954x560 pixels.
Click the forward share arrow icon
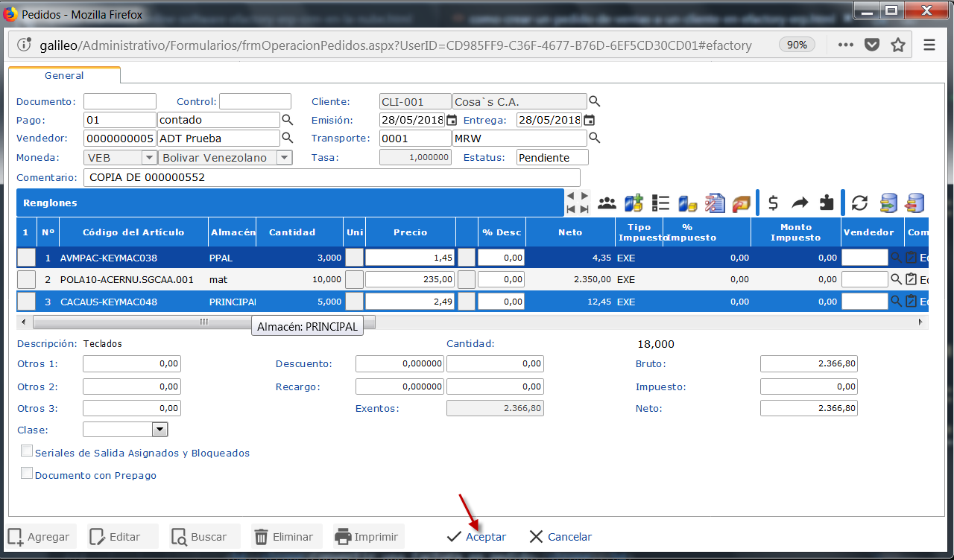coord(800,203)
